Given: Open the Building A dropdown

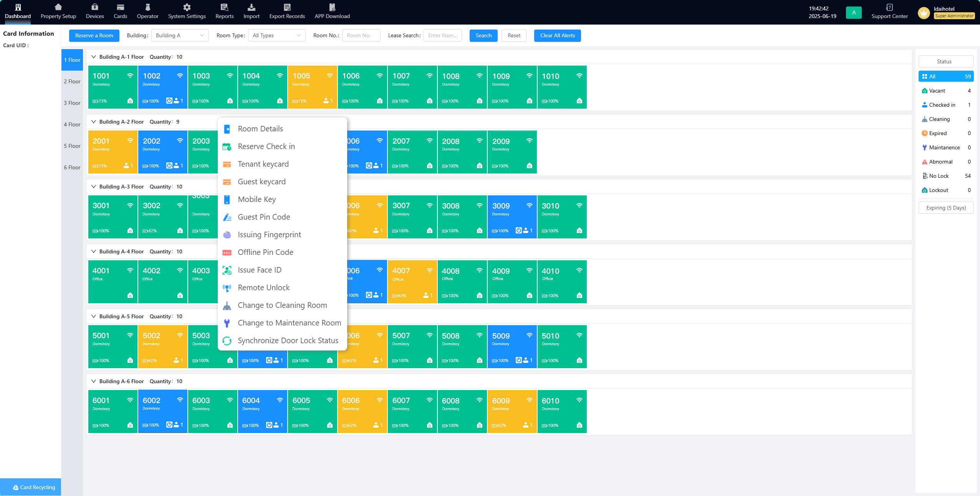Looking at the screenshot, I should [180, 35].
